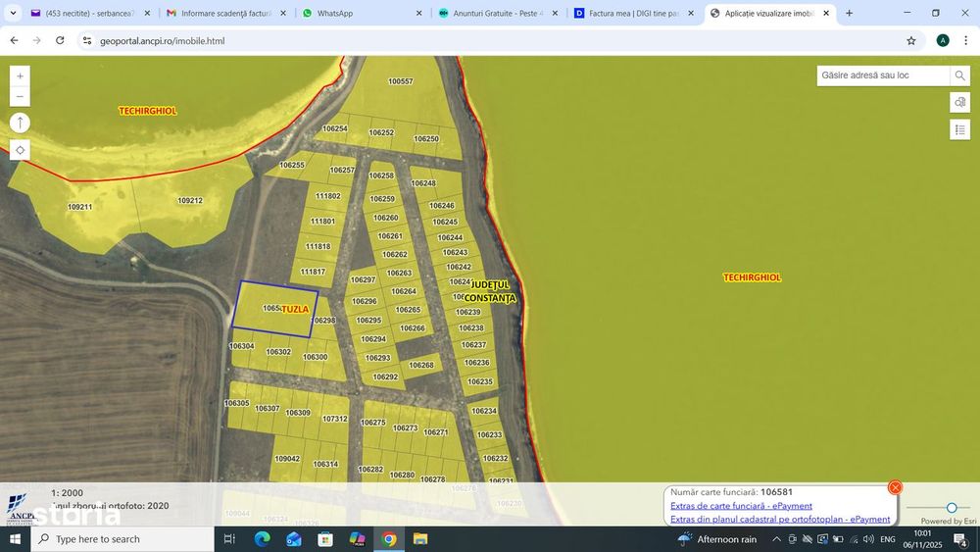Bookmark this page with star icon

[911, 40]
